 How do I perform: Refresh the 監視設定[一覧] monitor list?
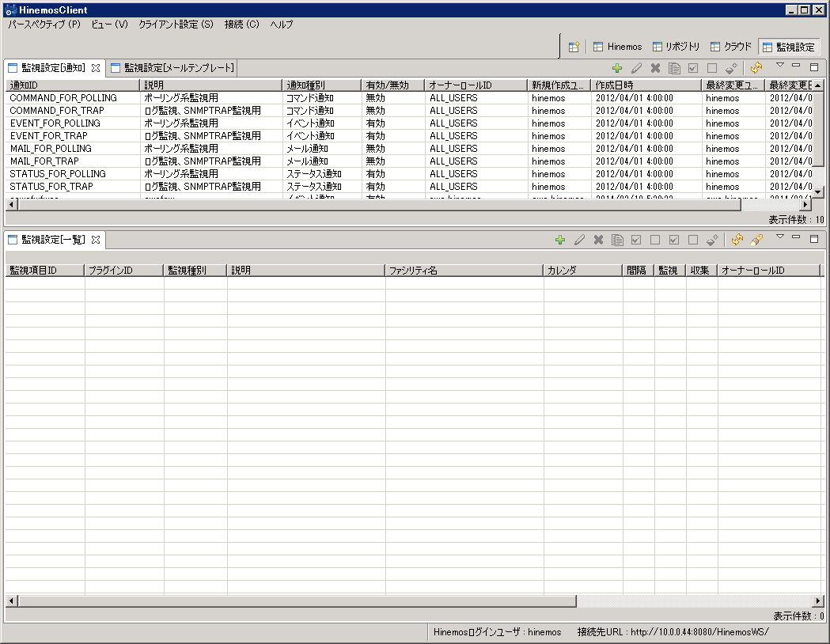pyautogui.click(x=737, y=240)
